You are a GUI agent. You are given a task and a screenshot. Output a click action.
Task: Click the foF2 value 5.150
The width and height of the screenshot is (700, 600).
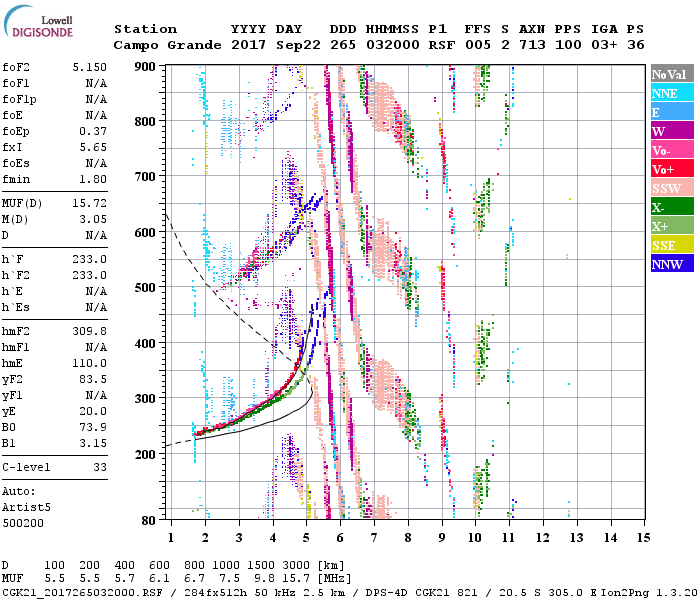[x=90, y=69]
